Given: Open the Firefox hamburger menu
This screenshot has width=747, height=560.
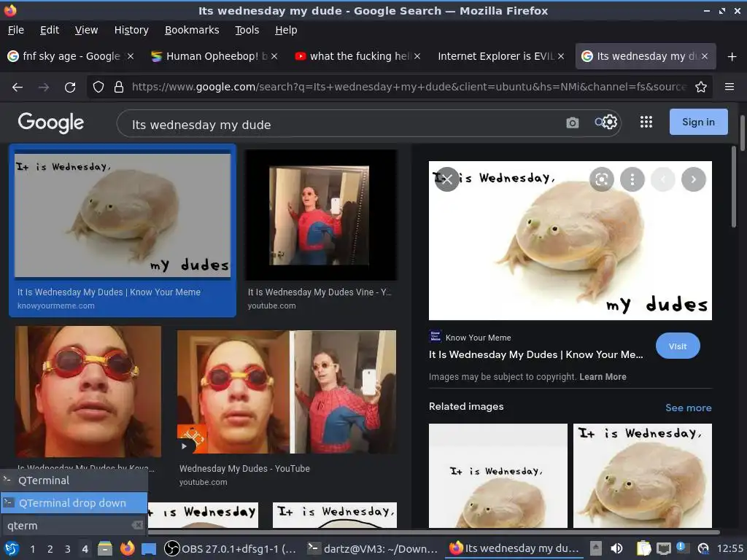Looking at the screenshot, I should (x=729, y=87).
